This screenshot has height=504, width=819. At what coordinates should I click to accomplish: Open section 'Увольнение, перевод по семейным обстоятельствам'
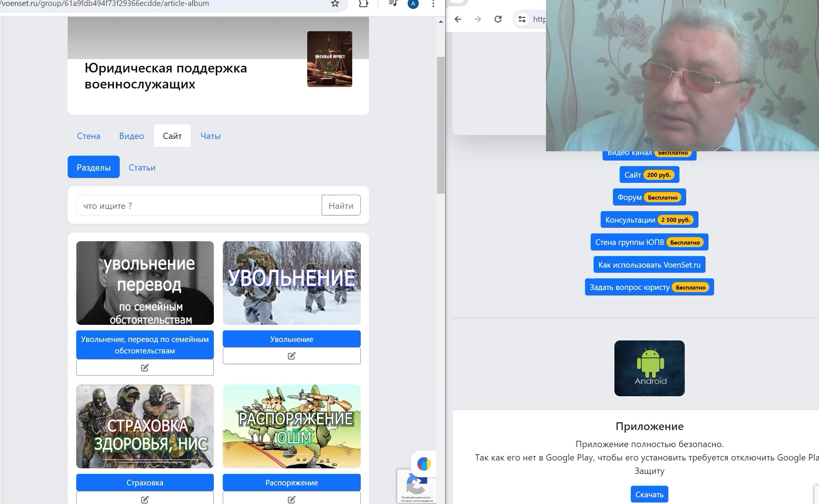[145, 345]
